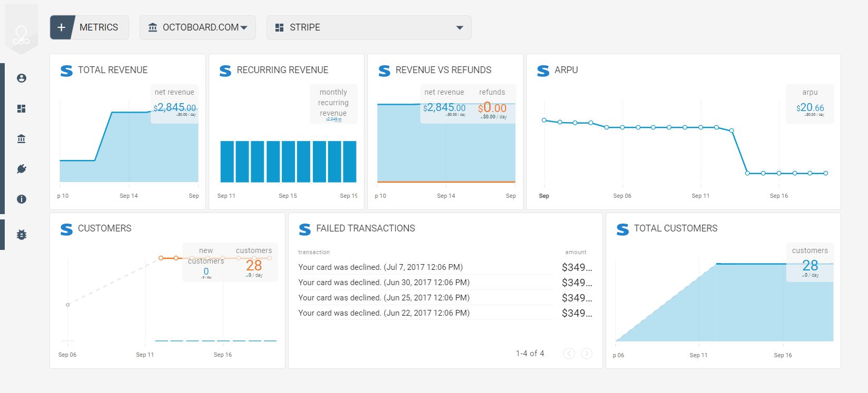Click the bug report icon in the sidebar

point(22,235)
